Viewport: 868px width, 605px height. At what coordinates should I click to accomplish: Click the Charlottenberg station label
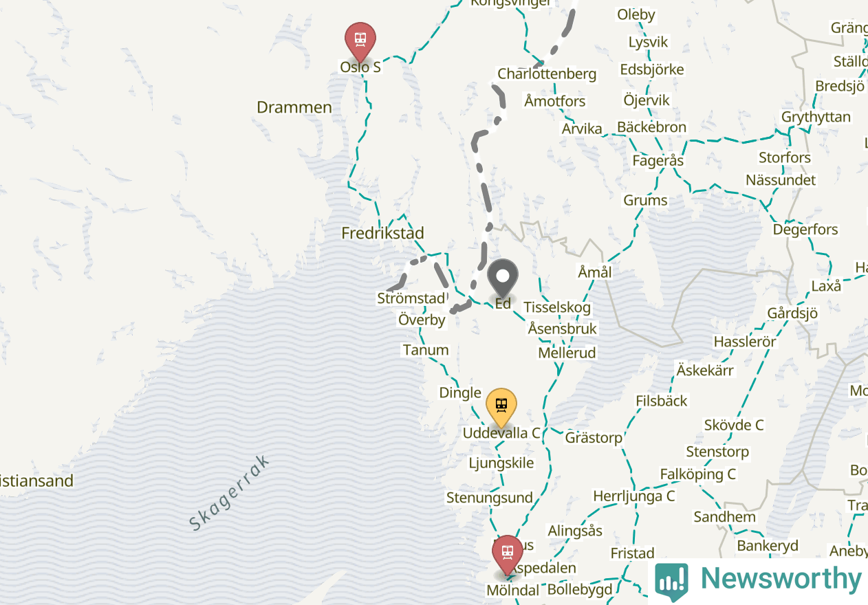pyautogui.click(x=547, y=74)
